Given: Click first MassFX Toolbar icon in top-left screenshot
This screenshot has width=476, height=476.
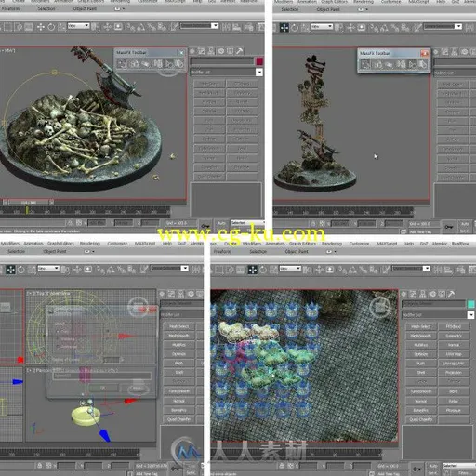Looking at the screenshot, I should pos(122,64).
